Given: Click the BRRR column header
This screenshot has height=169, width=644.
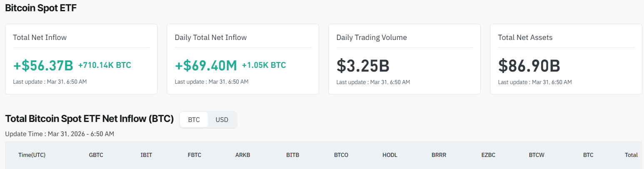Looking at the screenshot, I should coord(439,155).
